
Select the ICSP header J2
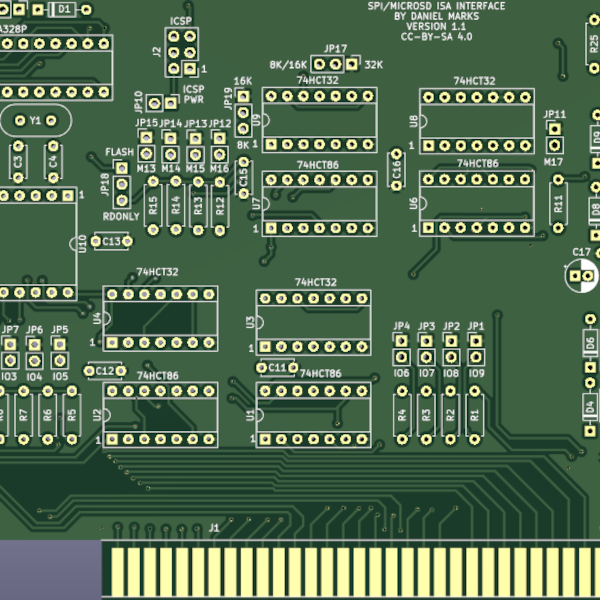181,51
